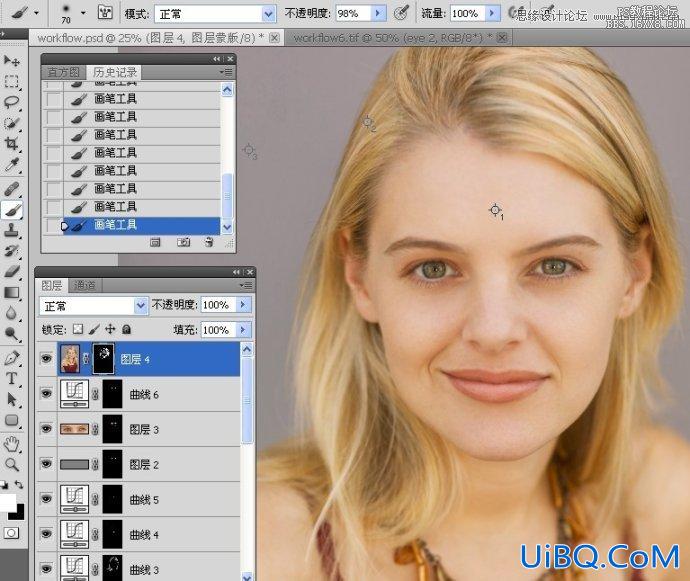The image size is (690, 581).
Task: Hide the 曲线 4 layer
Action: tap(46, 534)
